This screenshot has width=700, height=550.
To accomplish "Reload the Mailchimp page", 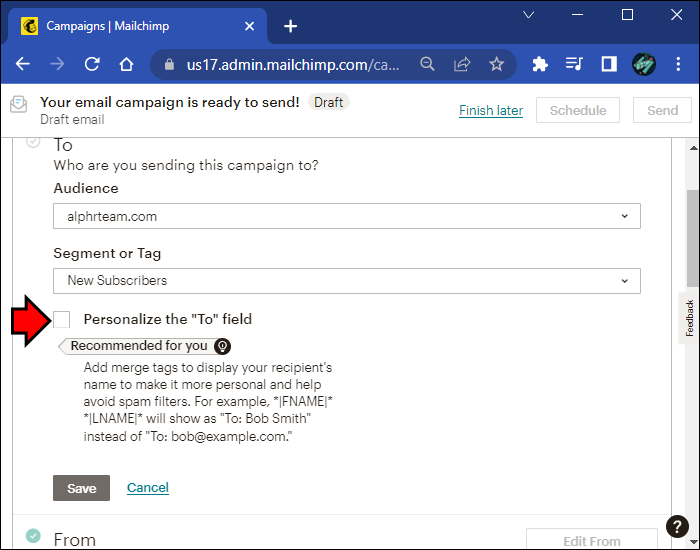I will click(x=92, y=64).
